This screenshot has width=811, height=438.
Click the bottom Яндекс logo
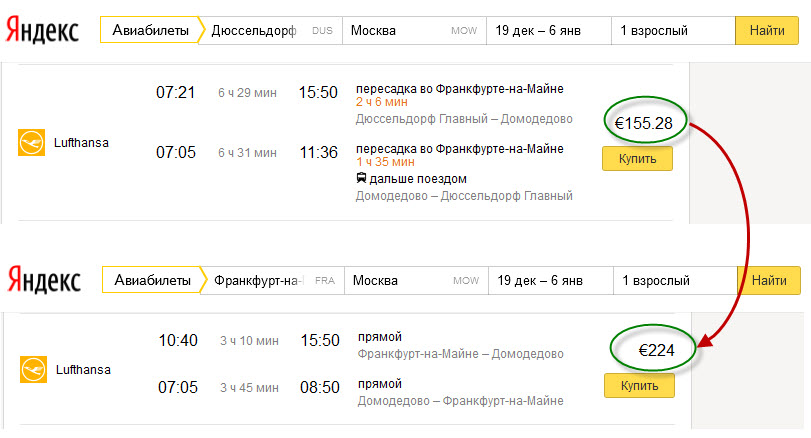tap(44, 280)
